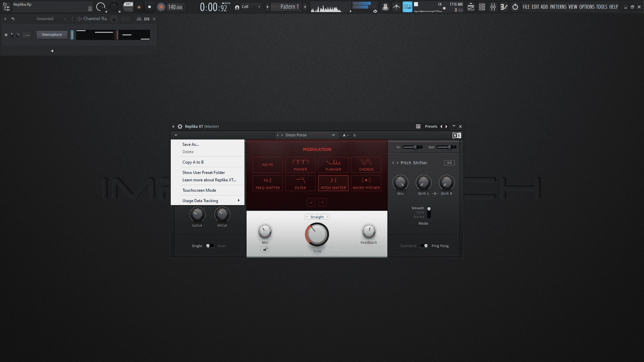The image size is (644, 362).
Task: Click the Channel Rack graph editor bars icon
Action: (139, 19)
